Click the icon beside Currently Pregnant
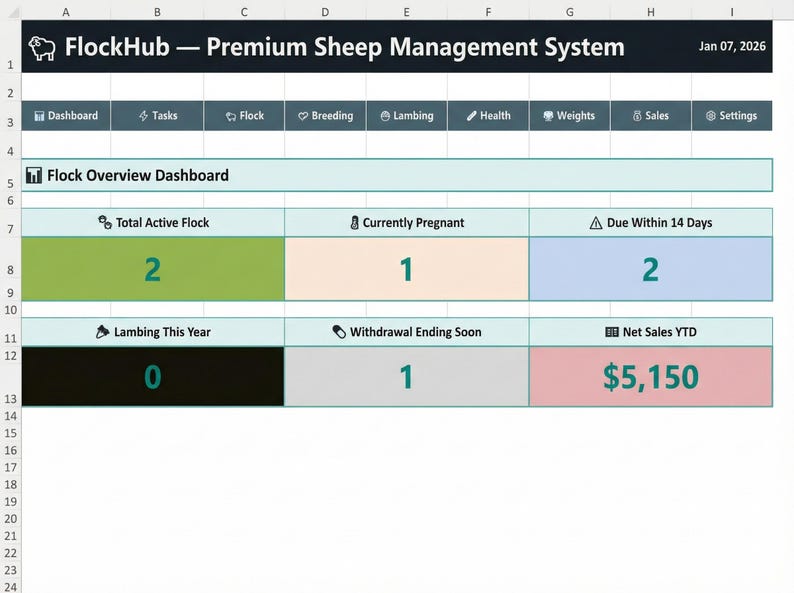 pyautogui.click(x=354, y=222)
